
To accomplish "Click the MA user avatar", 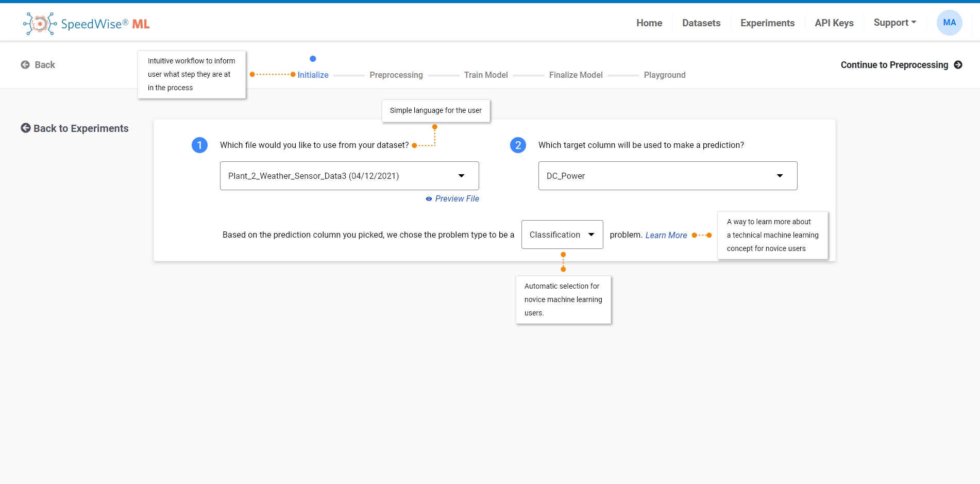I will click(x=949, y=23).
